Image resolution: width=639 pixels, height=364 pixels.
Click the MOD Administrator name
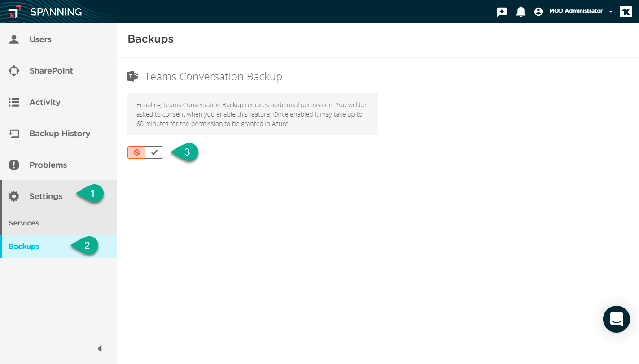tap(576, 11)
